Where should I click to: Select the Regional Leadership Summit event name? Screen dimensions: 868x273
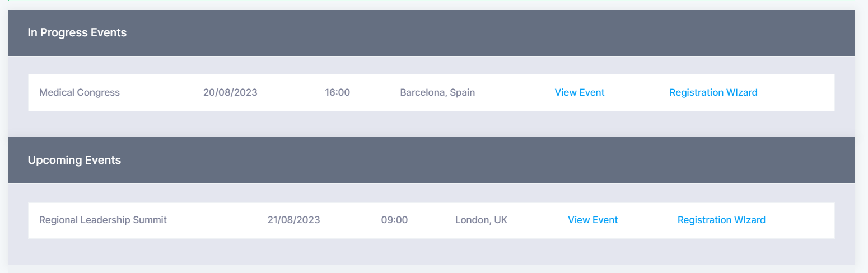click(x=103, y=220)
